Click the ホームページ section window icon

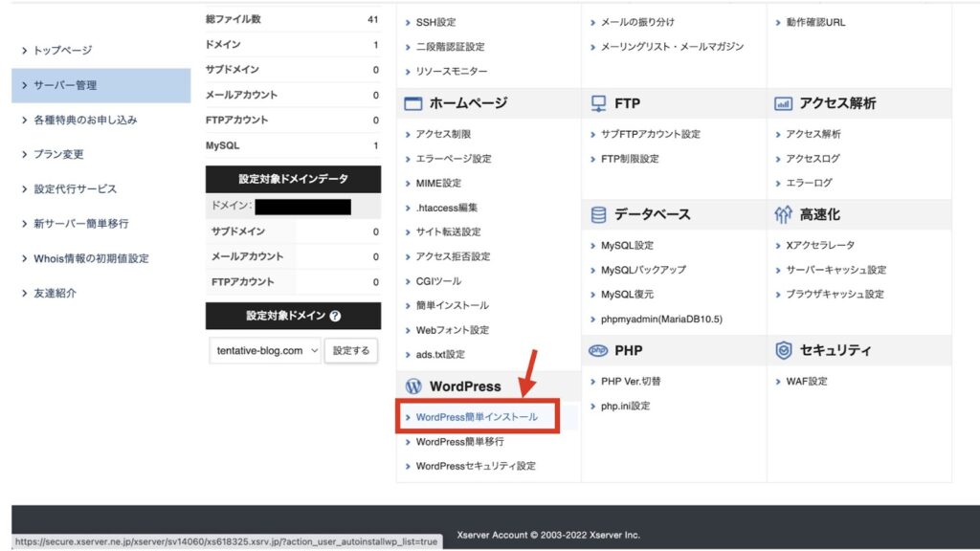(x=413, y=103)
